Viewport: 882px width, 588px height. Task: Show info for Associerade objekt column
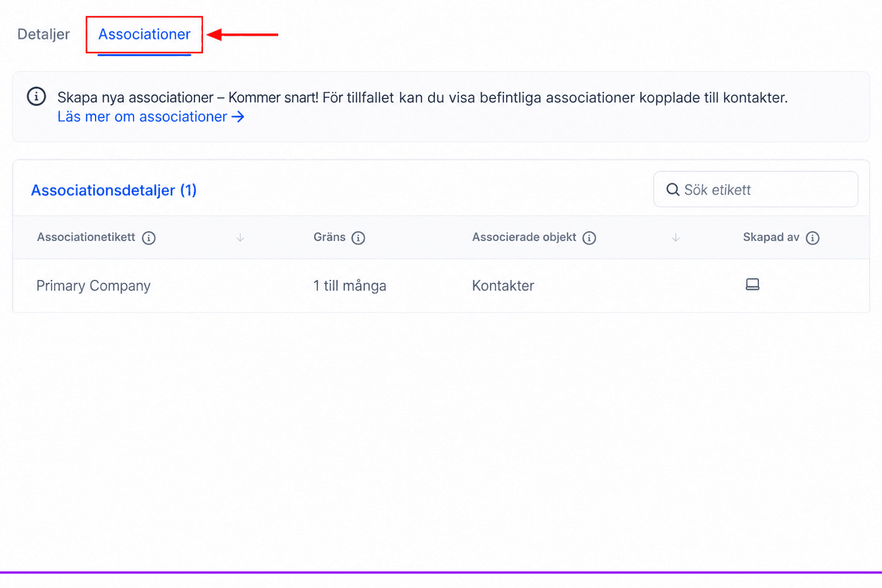tap(589, 238)
